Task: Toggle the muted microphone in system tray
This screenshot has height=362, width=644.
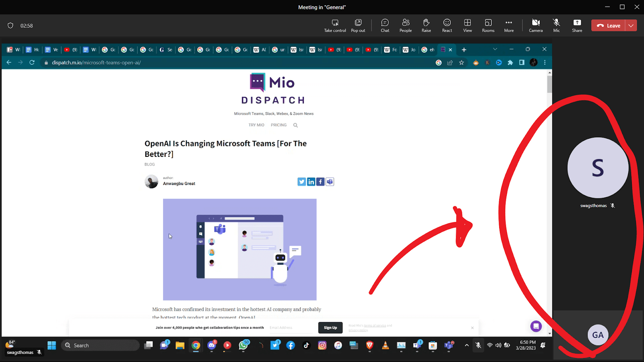Action: pos(478,345)
